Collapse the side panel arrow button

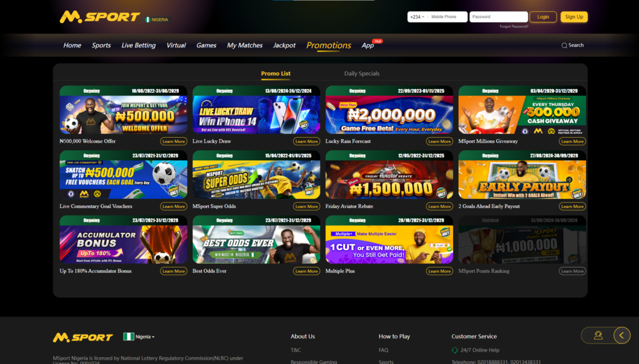(x=622, y=335)
